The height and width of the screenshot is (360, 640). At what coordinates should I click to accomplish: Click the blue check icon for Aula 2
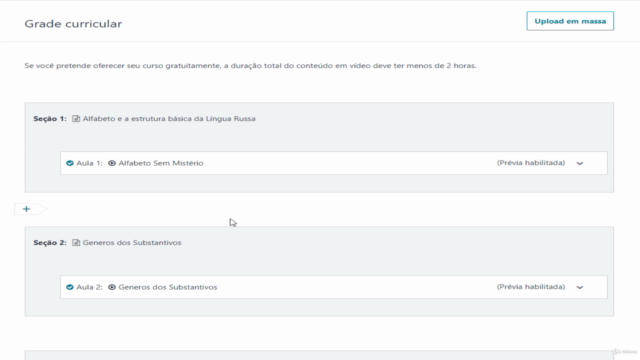pyautogui.click(x=70, y=287)
